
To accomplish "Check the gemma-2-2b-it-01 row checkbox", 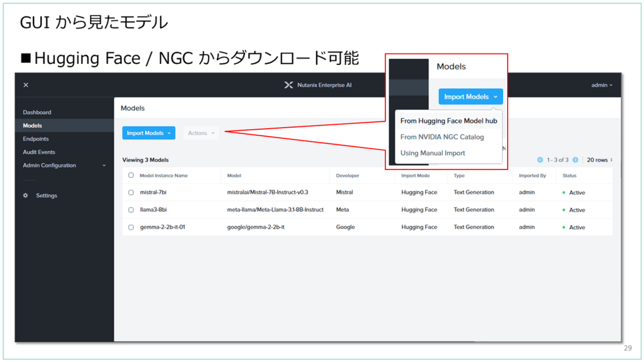I will pos(131,227).
